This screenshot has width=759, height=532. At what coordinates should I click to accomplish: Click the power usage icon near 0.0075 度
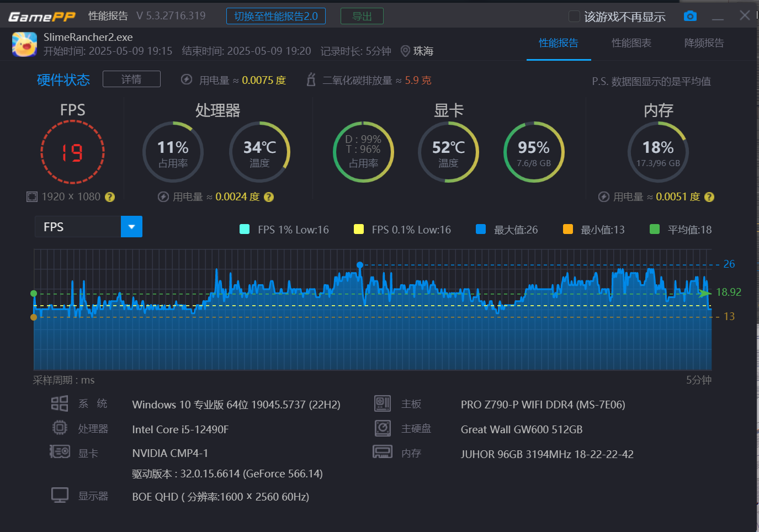[187, 79]
